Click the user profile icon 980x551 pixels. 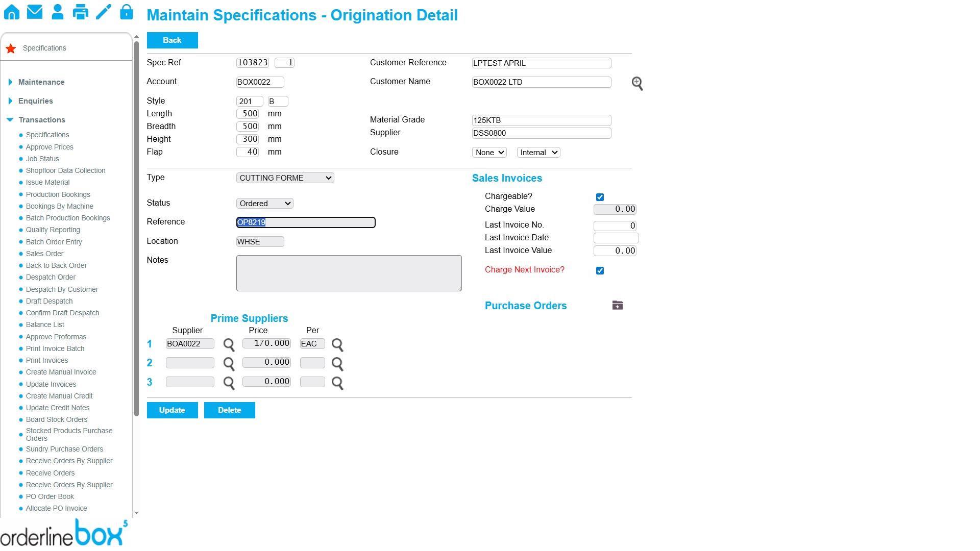[58, 12]
